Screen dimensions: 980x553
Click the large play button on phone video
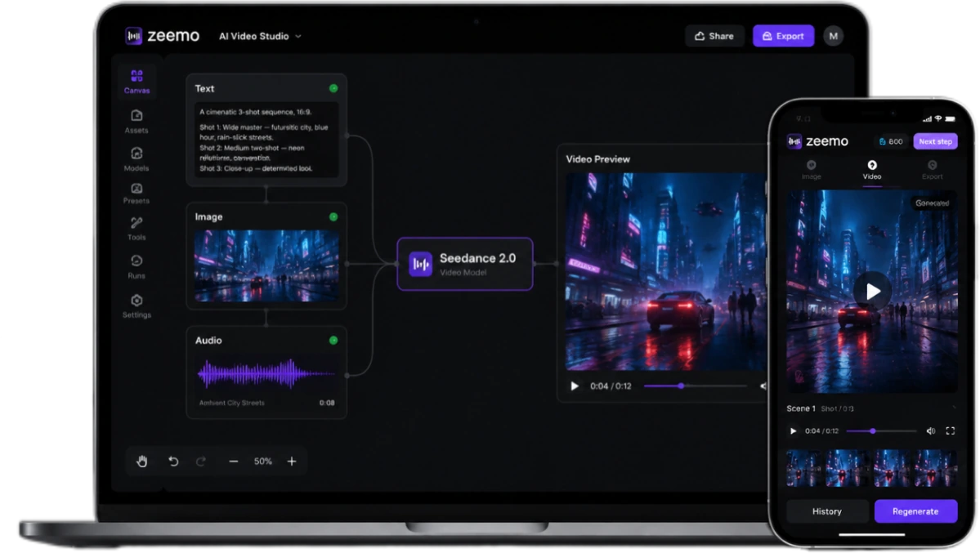coord(872,291)
